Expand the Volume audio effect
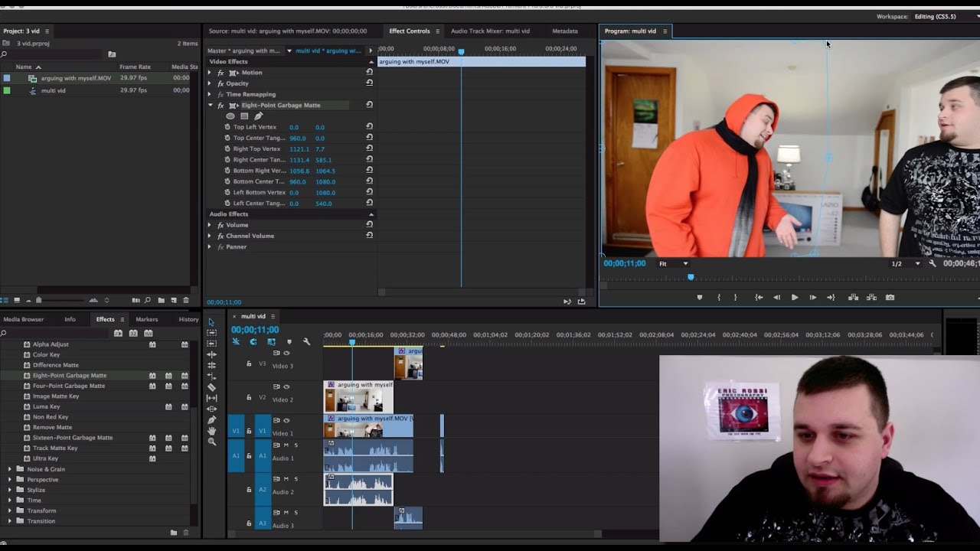 pyautogui.click(x=210, y=225)
